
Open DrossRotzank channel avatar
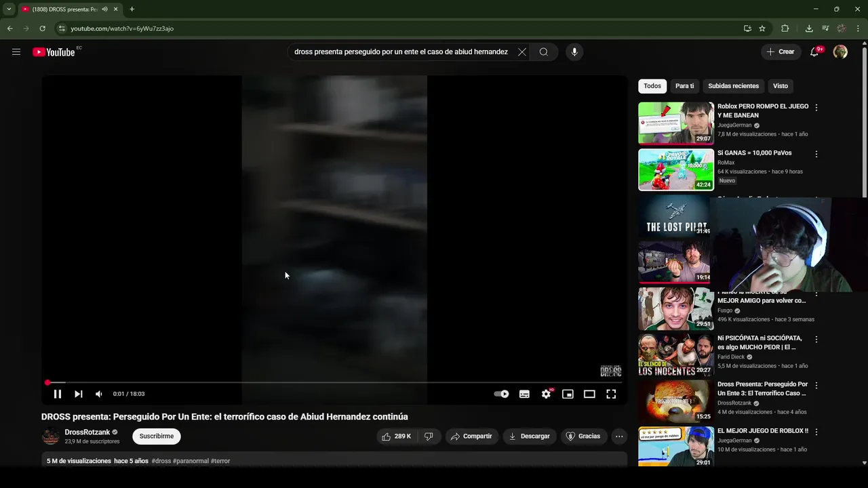tap(51, 436)
